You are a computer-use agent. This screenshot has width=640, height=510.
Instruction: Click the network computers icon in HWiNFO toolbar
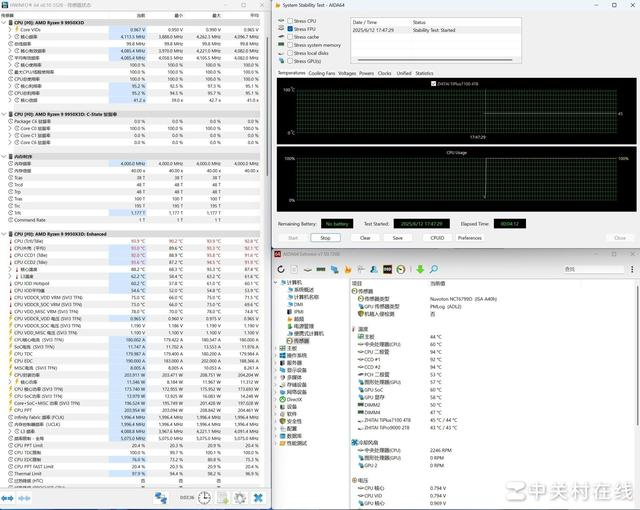[159, 497]
